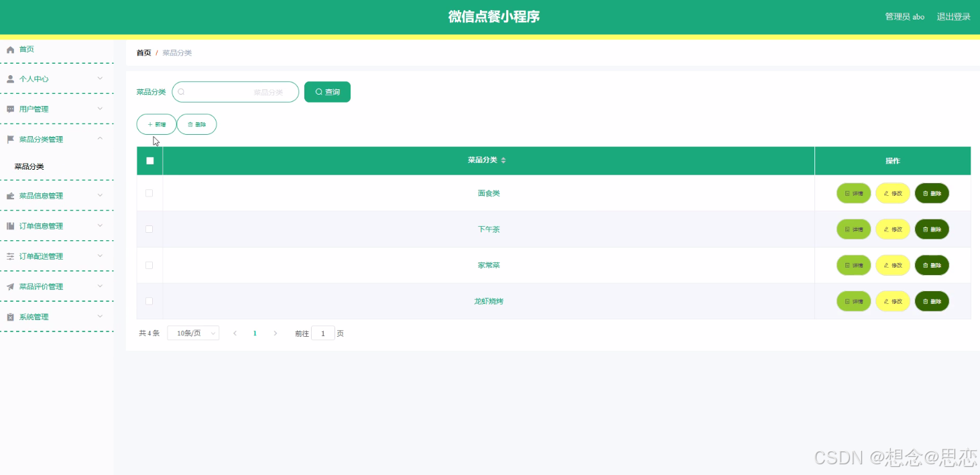Click the 前往 page number input box
Screen dimensions: 980x475
[x=323, y=333]
